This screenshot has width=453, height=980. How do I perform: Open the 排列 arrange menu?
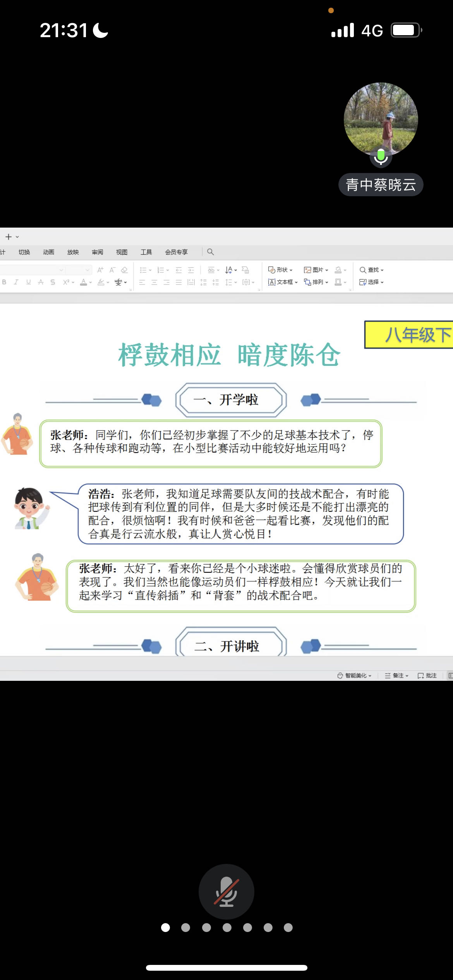316,282
